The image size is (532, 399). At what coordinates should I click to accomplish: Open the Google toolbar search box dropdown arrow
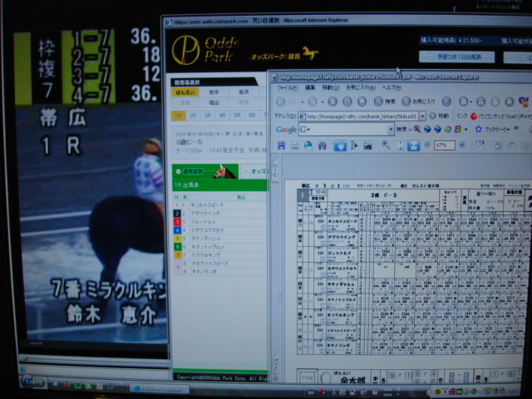pos(391,130)
